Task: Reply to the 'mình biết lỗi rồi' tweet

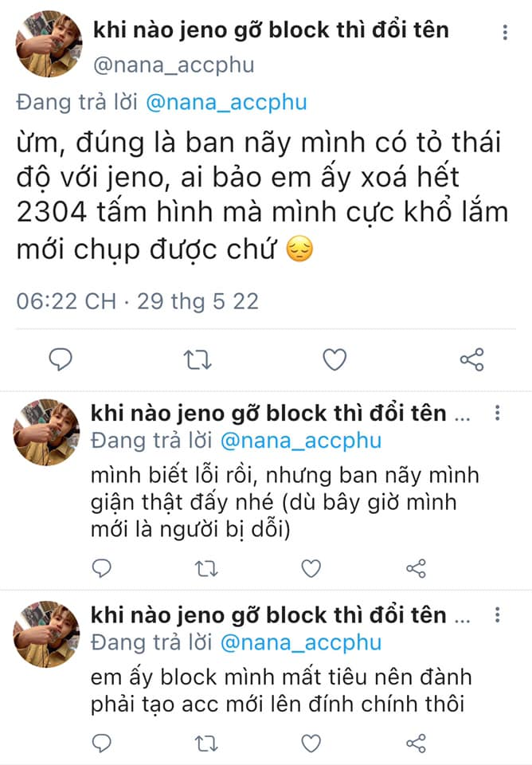Action: 101,568
